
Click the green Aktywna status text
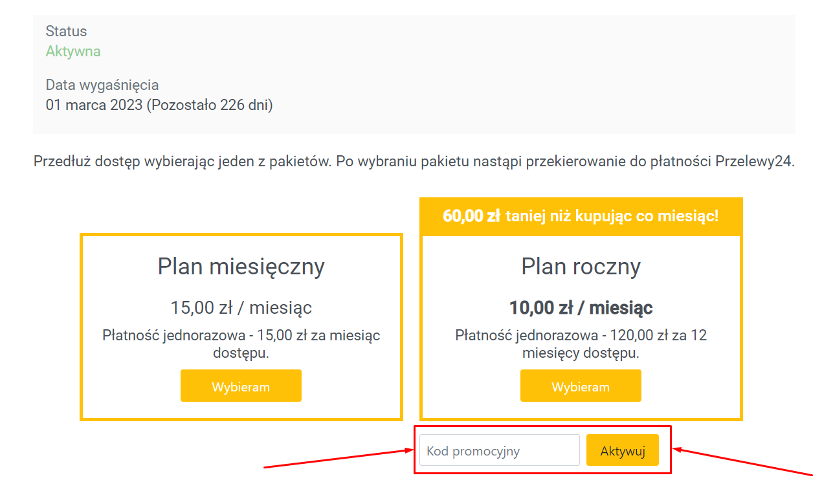click(73, 51)
